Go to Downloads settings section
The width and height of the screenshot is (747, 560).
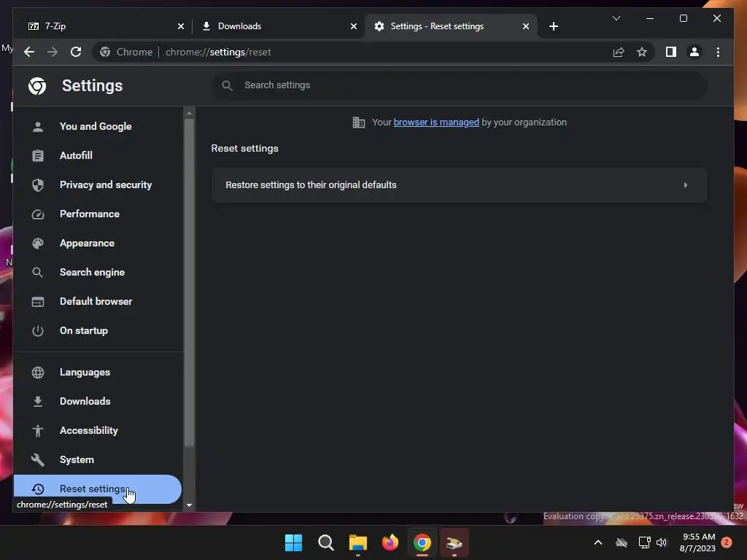click(x=98, y=402)
